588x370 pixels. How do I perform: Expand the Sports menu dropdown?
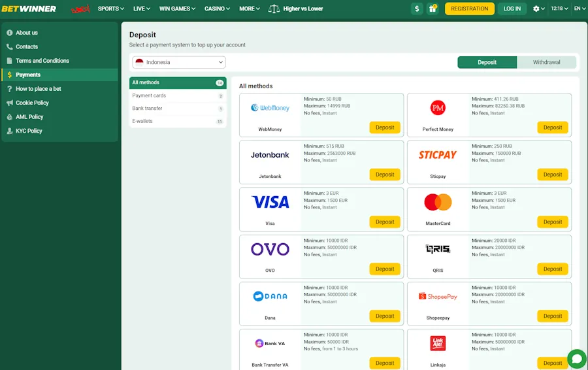pos(110,8)
